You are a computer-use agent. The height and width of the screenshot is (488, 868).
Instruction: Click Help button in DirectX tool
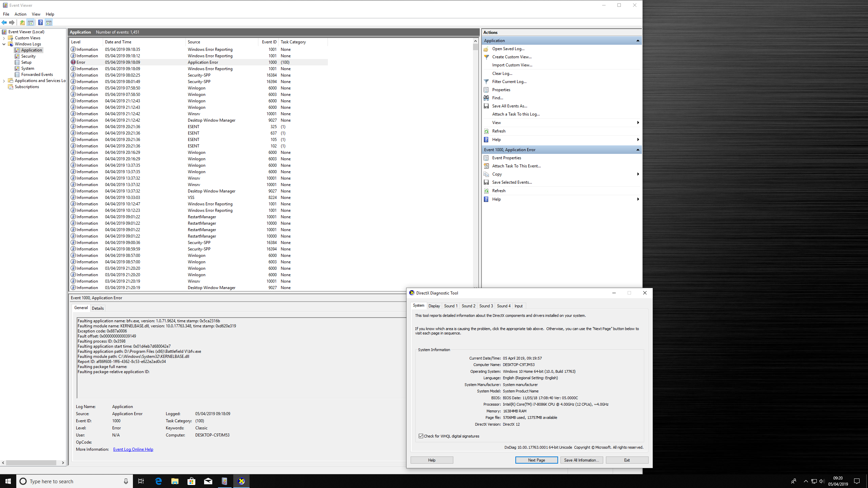tap(432, 460)
